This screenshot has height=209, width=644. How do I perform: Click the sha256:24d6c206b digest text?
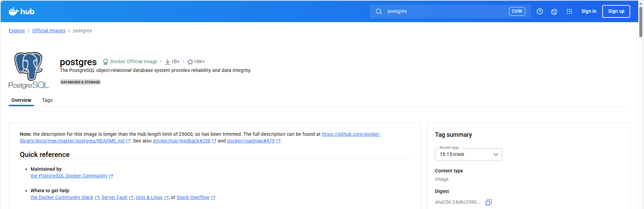[x=457, y=202]
